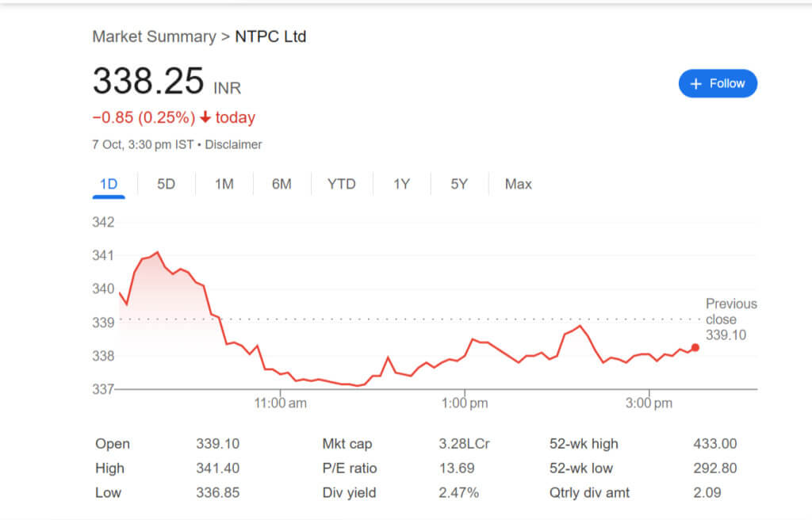Navigate to Market Summary
This screenshot has width=812, height=520.
pyautogui.click(x=155, y=36)
